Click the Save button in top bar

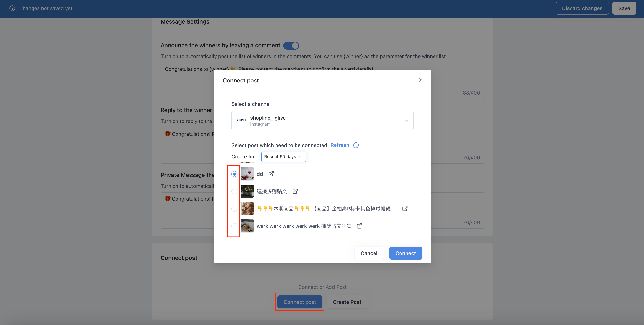click(624, 8)
